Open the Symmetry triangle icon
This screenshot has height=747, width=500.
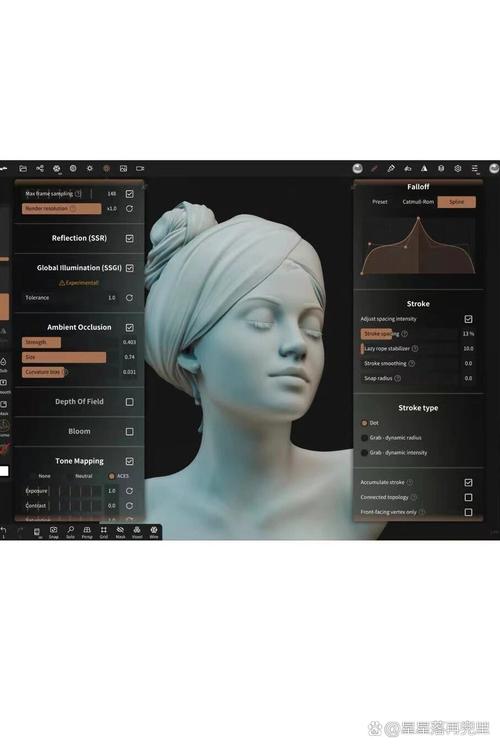424,168
